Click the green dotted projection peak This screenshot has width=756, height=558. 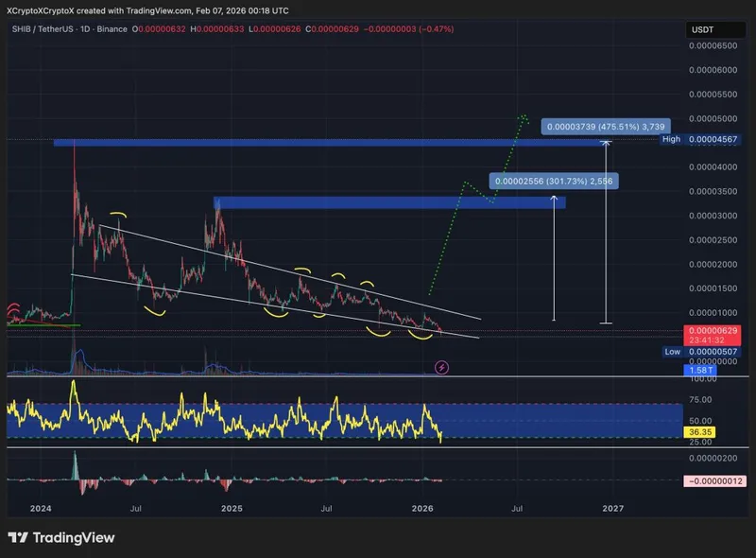click(523, 117)
